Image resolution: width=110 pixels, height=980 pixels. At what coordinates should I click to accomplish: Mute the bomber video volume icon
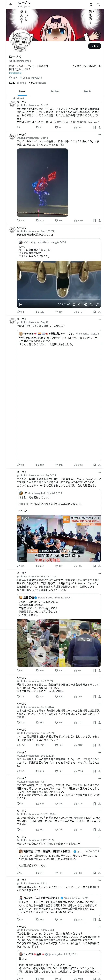click(x=80, y=304)
